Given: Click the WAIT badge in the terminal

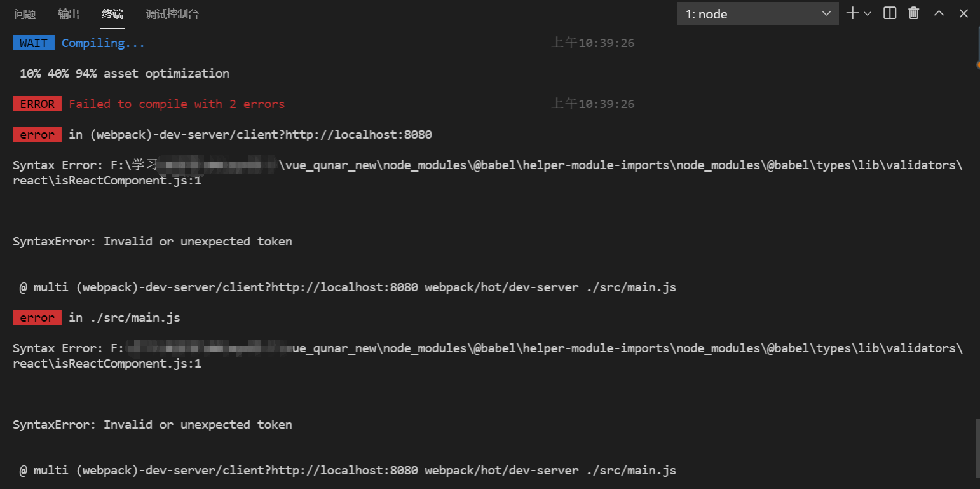Looking at the screenshot, I should click(34, 43).
